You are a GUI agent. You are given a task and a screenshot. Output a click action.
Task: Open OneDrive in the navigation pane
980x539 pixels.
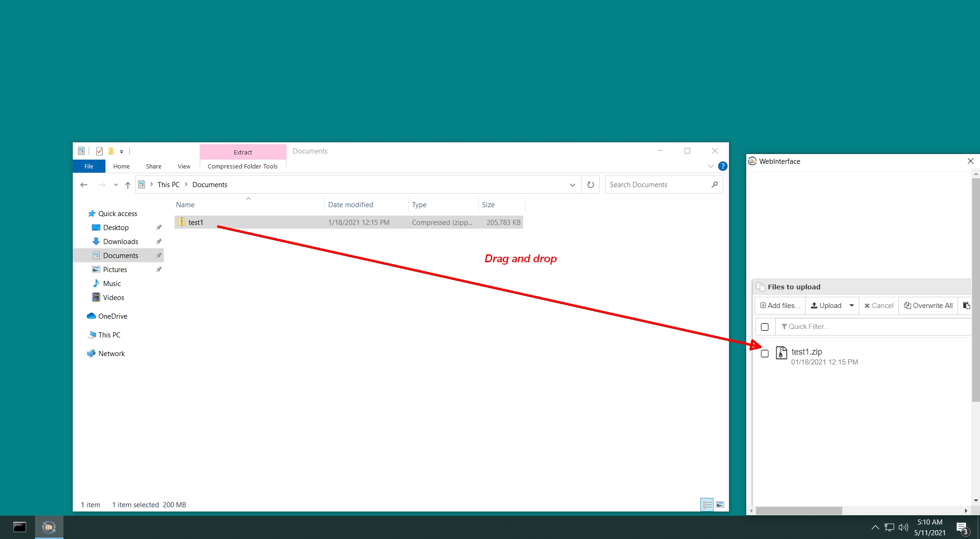pyautogui.click(x=112, y=316)
